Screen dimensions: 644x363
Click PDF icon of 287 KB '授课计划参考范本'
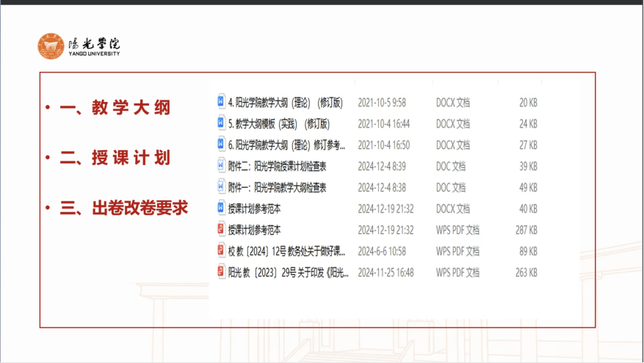coord(221,229)
